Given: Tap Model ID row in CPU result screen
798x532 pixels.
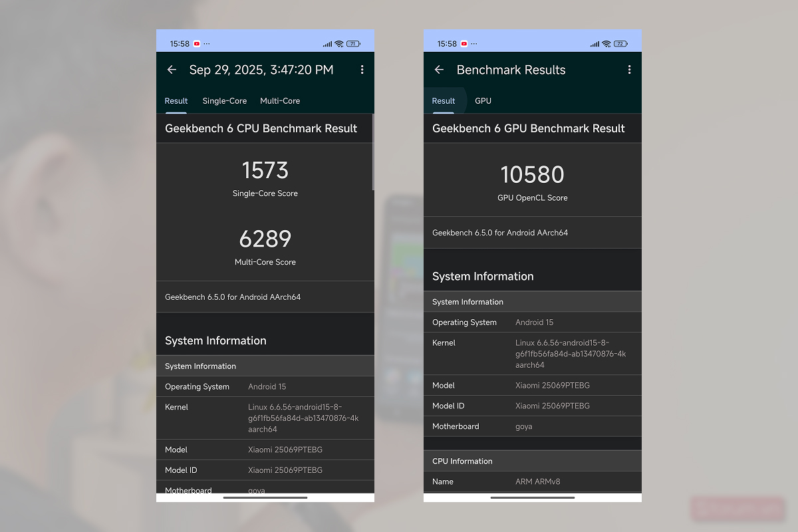Looking at the screenshot, I should [x=265, y=470].
